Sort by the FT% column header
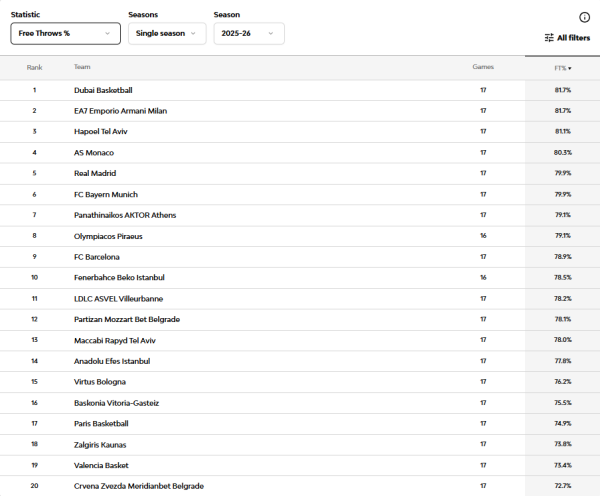The width and height of the screenshot is (600, 496). tap(562, 68)
